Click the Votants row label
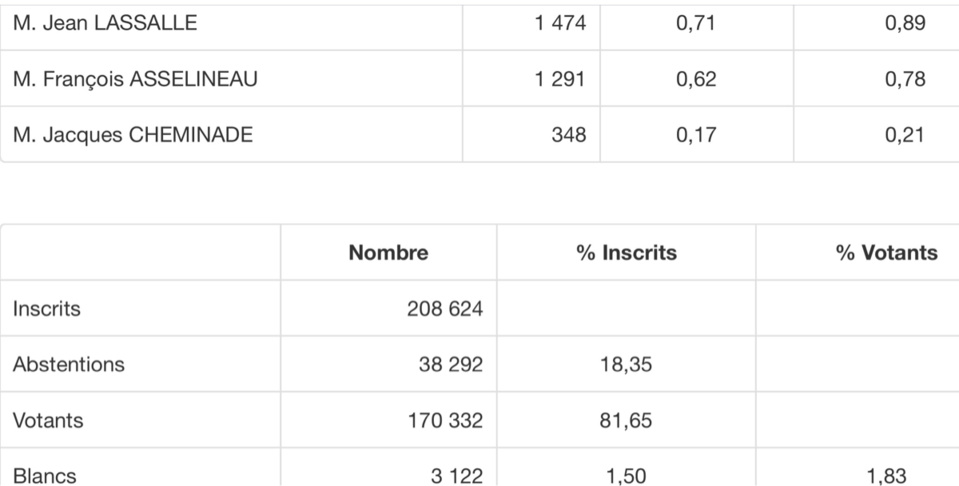The width and height of the screenshot is (959, 486). 46,421
